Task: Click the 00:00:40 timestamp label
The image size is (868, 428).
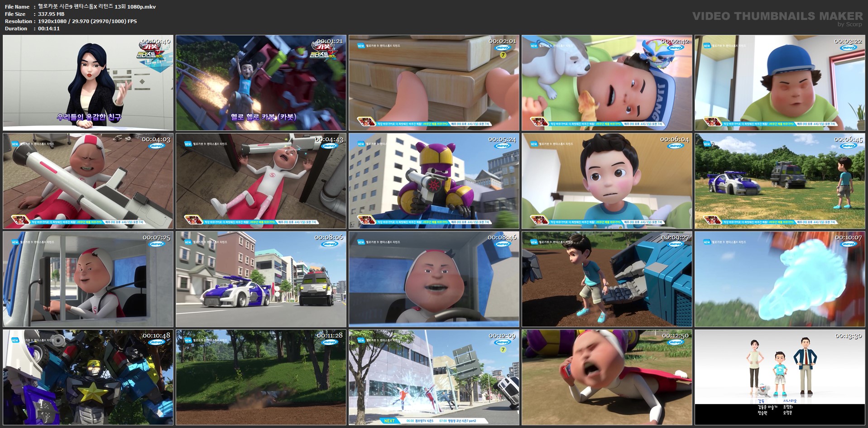Action: [x=155, y=41]
